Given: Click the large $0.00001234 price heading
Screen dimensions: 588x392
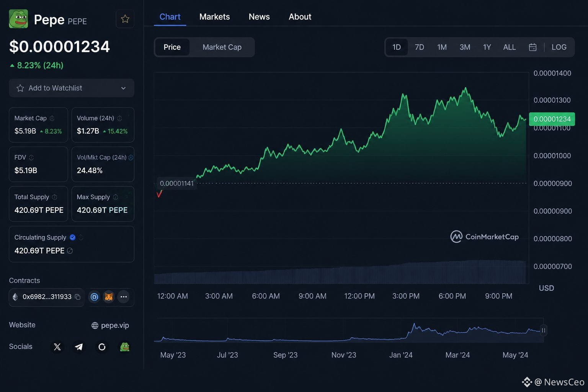Looking at the screenshot, I should (x=60, y=47).
